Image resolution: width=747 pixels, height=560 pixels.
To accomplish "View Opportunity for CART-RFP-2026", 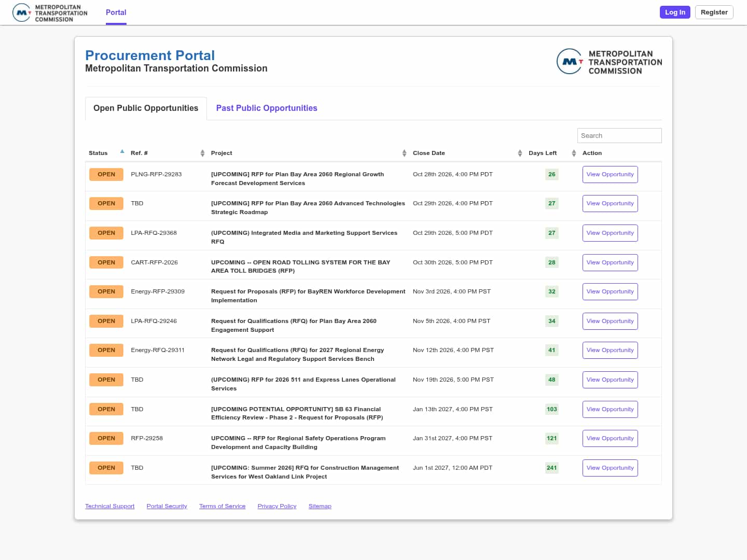I will (610, 262).
